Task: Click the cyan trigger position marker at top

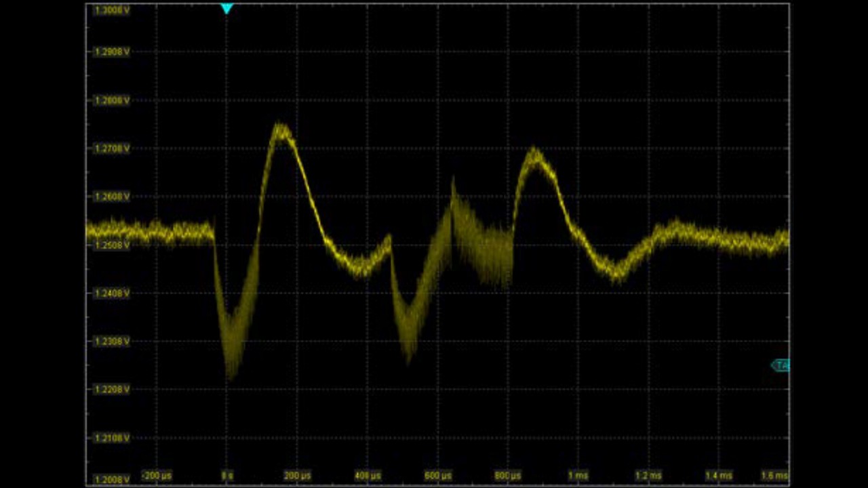Action: 226,9
